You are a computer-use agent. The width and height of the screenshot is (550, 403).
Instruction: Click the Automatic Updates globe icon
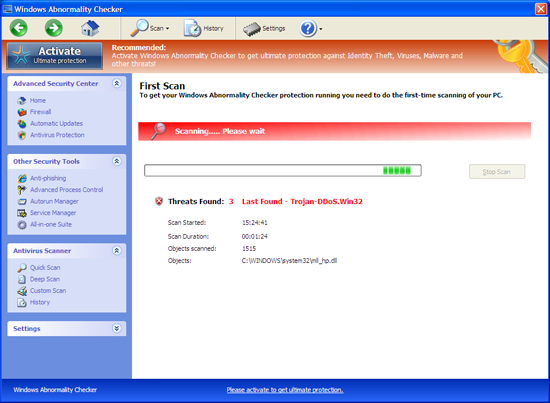[x=22, y=124]
